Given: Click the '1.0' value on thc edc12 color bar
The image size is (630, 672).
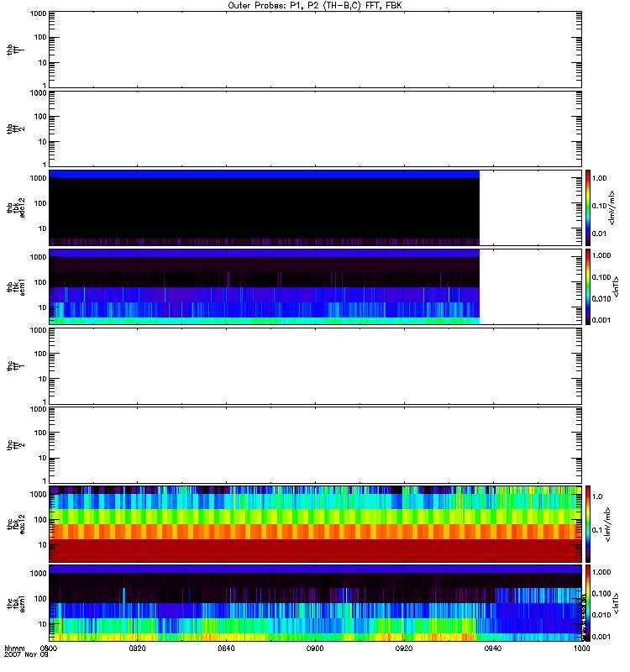Looking at the screenshot, I should 597,496.
